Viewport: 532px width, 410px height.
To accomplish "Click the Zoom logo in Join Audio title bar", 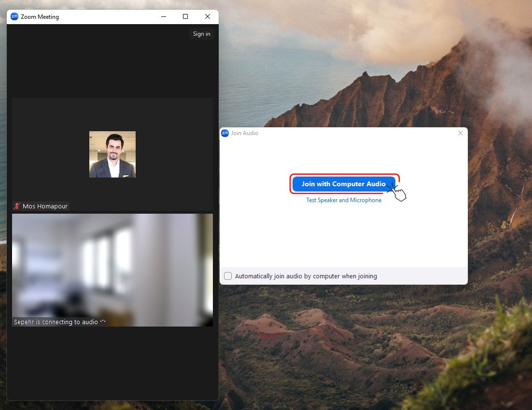I will click(x=224, y=133).
